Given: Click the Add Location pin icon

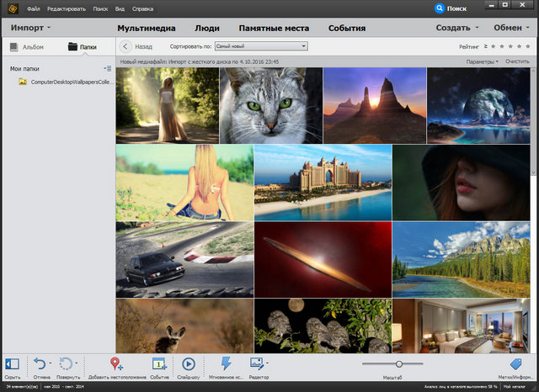Looking at the screenshot, I should 116,364.
